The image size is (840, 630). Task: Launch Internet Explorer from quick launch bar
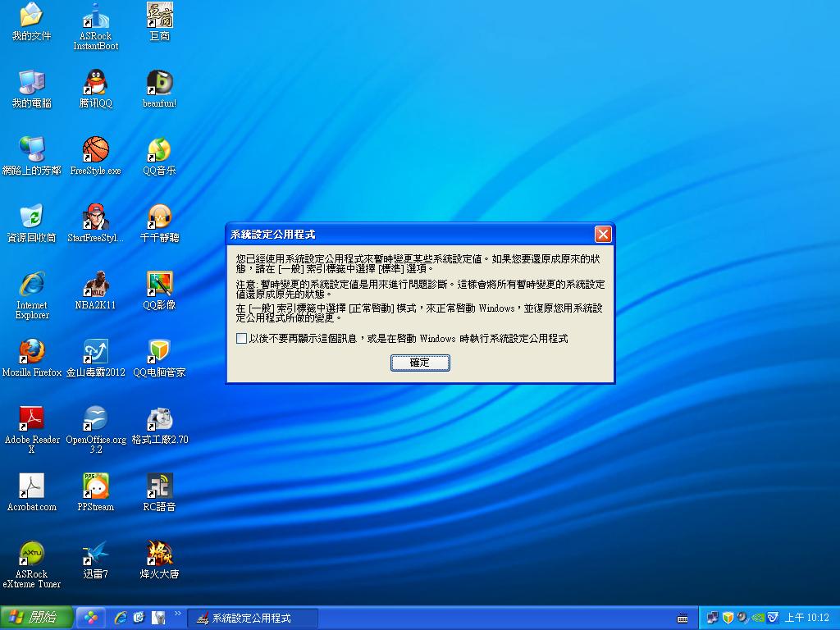(121, 618)
